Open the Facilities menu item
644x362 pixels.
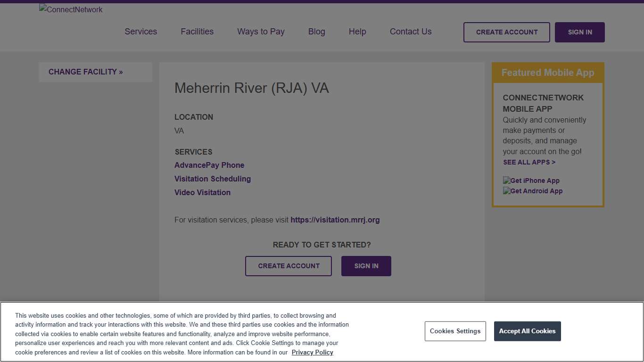[x=197, y=32]
